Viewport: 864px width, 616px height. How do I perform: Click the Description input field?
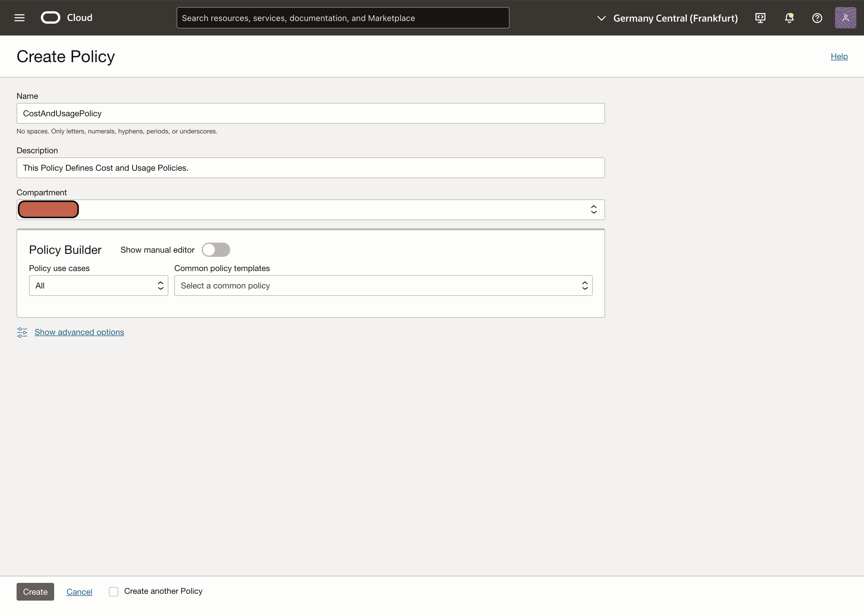tap(311, 168)
